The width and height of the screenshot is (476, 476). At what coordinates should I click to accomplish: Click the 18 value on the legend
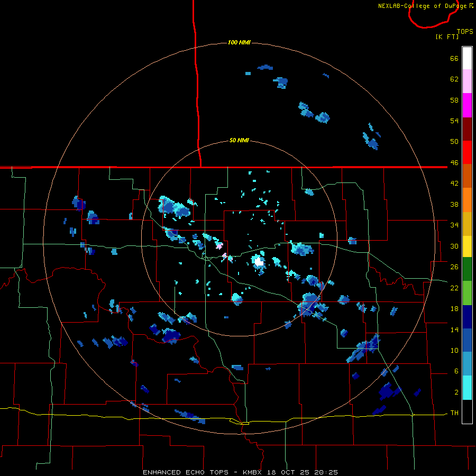(454, 309)
